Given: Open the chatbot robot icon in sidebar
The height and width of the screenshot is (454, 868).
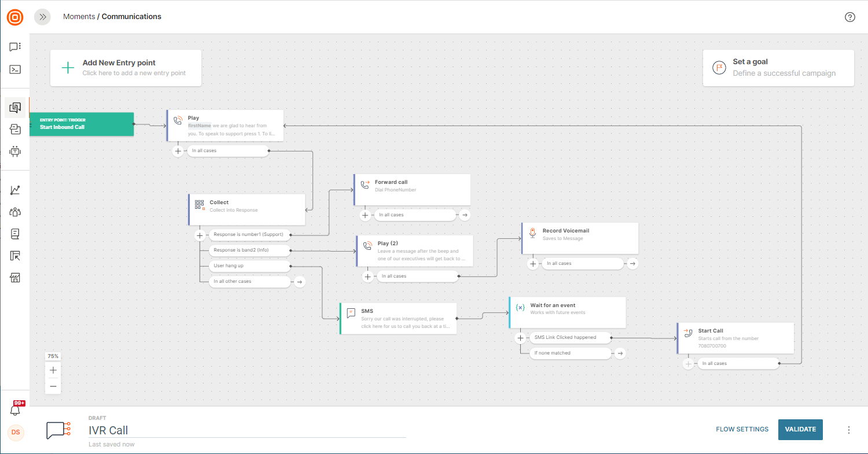Looking at the screenshot, I should click(x=15, y=152).
